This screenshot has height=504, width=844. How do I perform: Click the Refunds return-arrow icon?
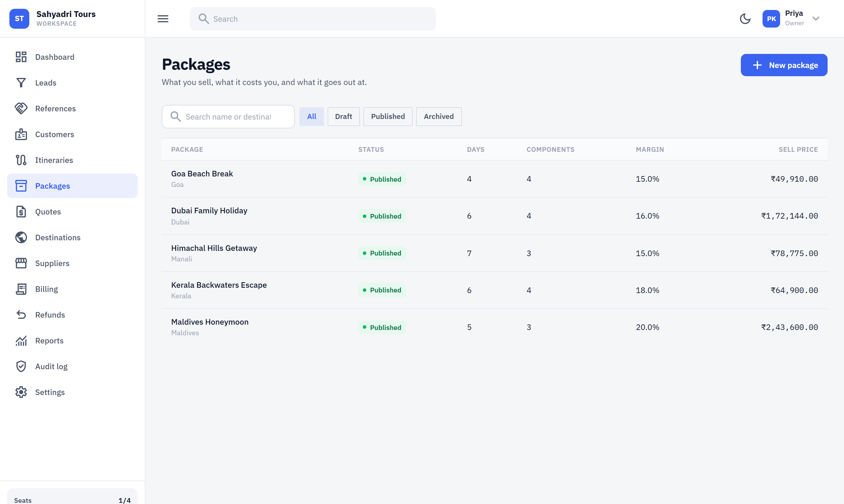pos(21,315)
